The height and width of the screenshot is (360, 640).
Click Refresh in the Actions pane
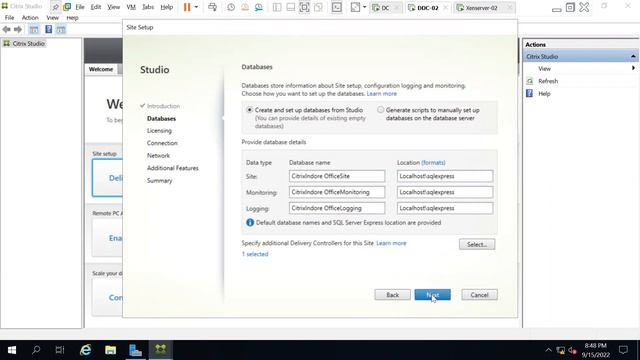click(x=548, y=81)
